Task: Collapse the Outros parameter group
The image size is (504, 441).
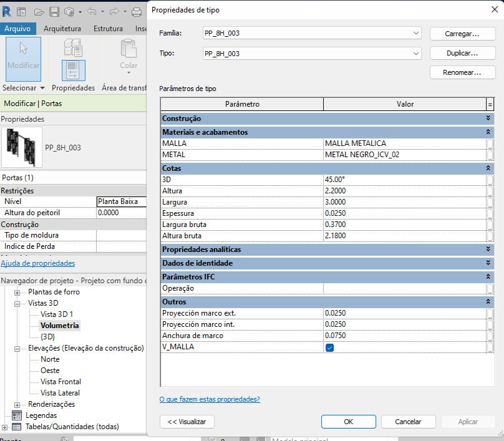Action: [x=488, y=301]
